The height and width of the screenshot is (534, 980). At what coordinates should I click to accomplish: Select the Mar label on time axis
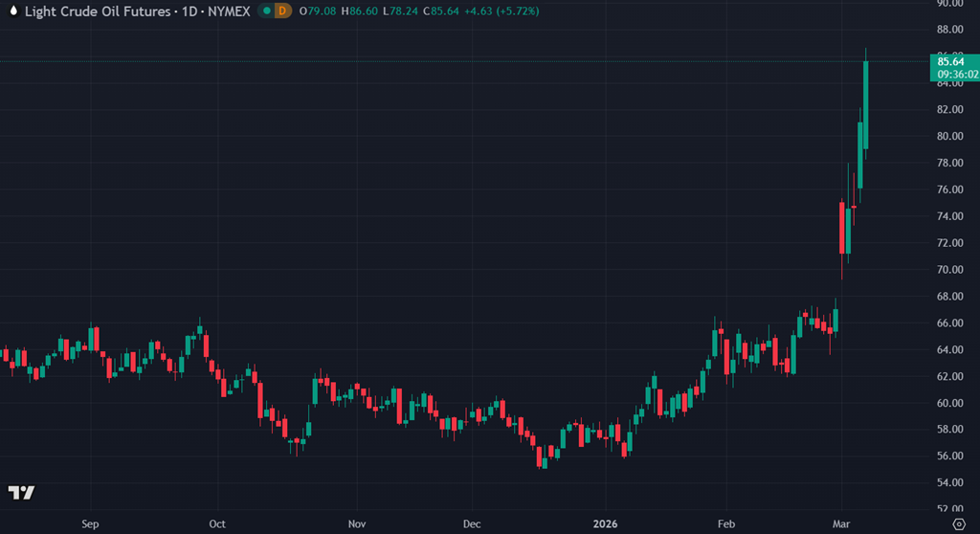(x=842, y=523)
